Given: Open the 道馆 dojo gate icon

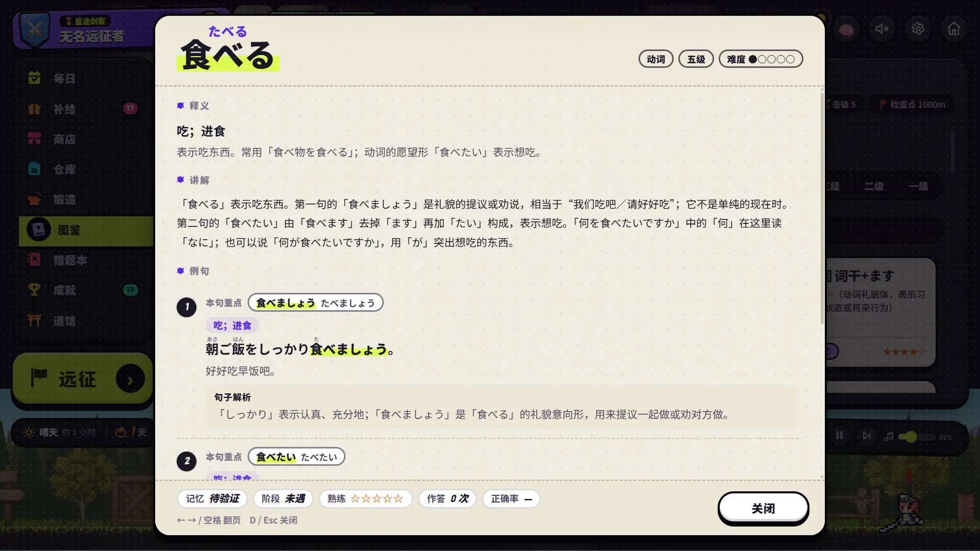Looking at the screenshot, I should pyautogui.click(x=34, y=320).
